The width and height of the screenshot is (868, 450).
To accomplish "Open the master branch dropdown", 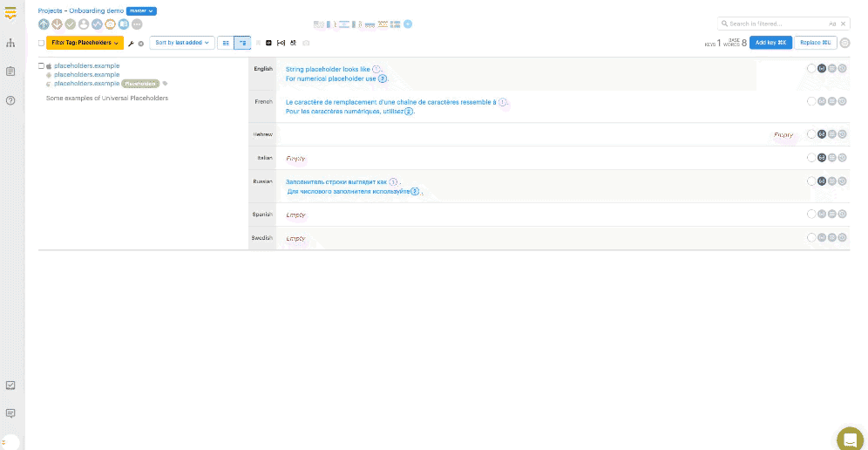I will pos(141,11).
